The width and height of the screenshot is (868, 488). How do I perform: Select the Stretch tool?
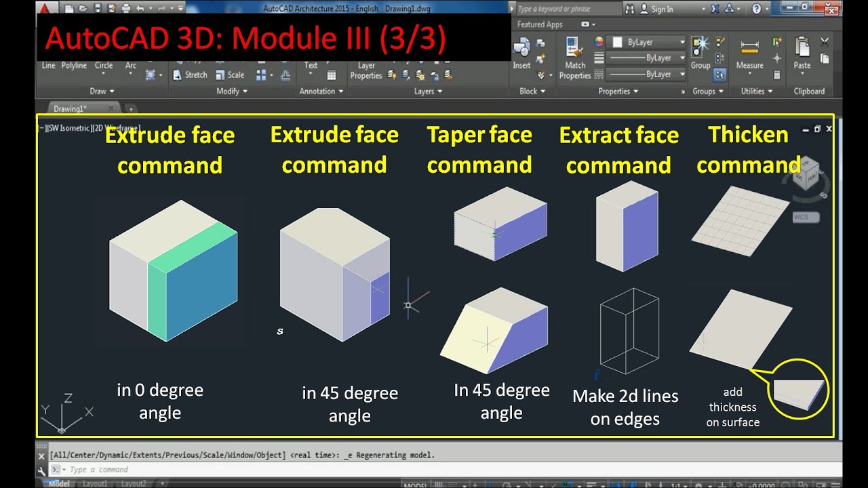(x=190, y=75)
